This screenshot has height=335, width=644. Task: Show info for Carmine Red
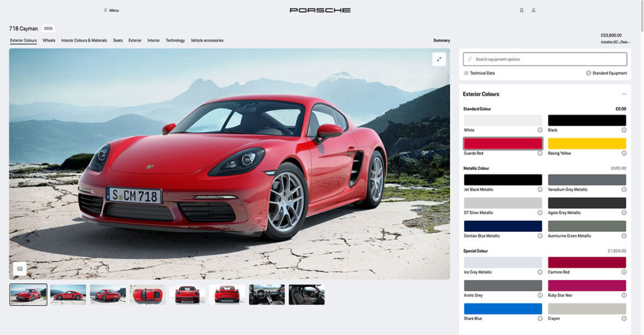coord(624,272)
